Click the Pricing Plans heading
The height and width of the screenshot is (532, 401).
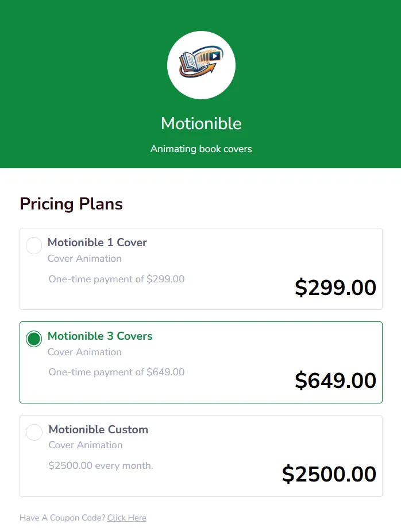[x=71, y=204]
